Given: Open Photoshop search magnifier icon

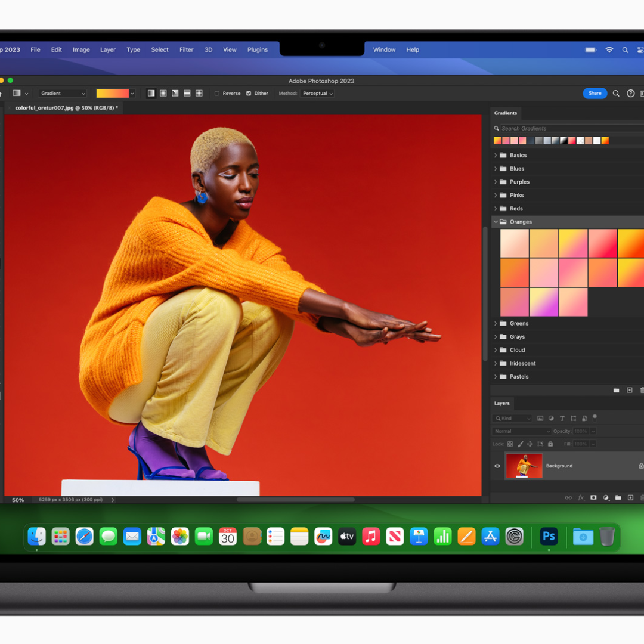Looking at the screenshot, I should coord(616,94).
